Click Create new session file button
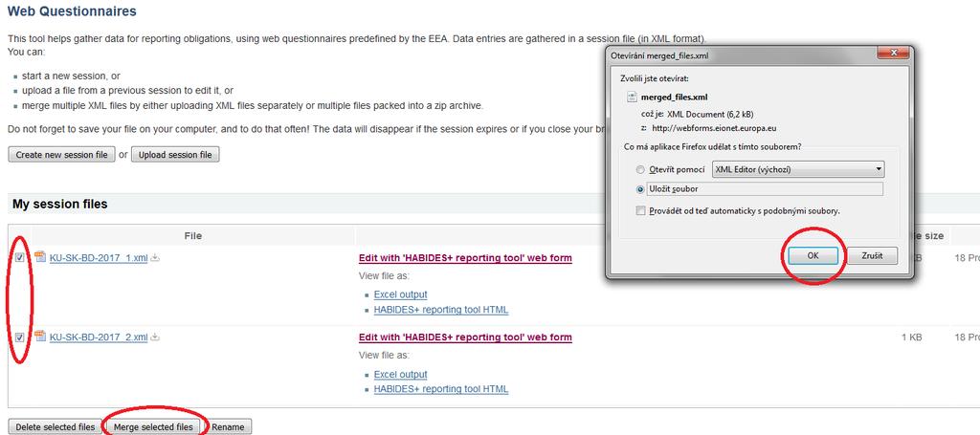Screen dimensions: 980x435 click(x=61, y=155)
